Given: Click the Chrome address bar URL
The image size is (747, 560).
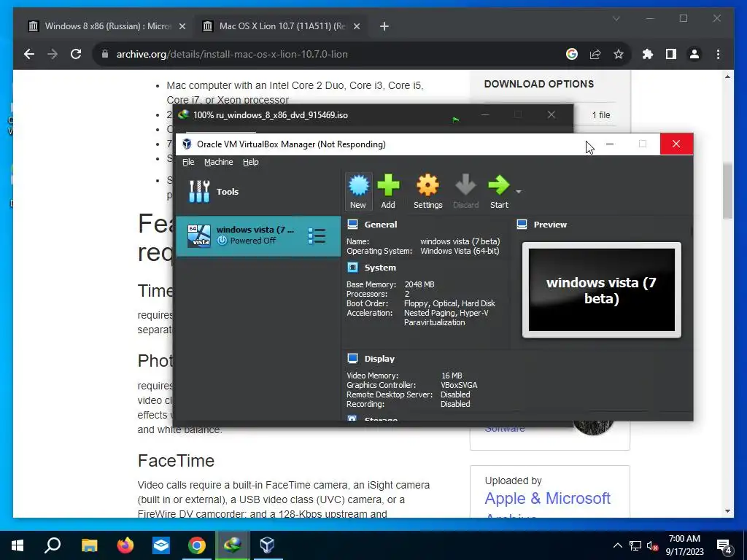Looking at the screenshot, I should click(232, 54).
